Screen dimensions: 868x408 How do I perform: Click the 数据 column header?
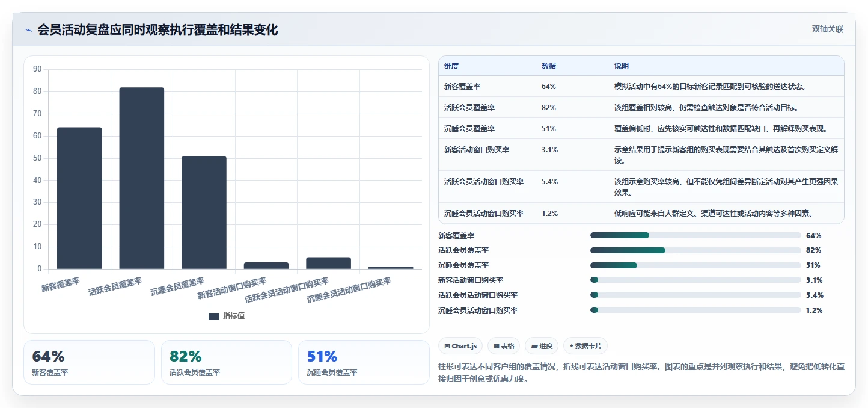549,66
